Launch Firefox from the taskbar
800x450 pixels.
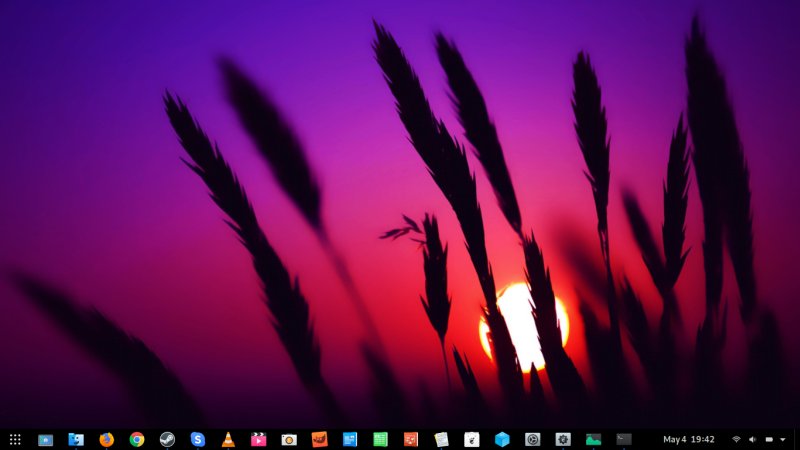pyautogui.click(x=107, y=439)
